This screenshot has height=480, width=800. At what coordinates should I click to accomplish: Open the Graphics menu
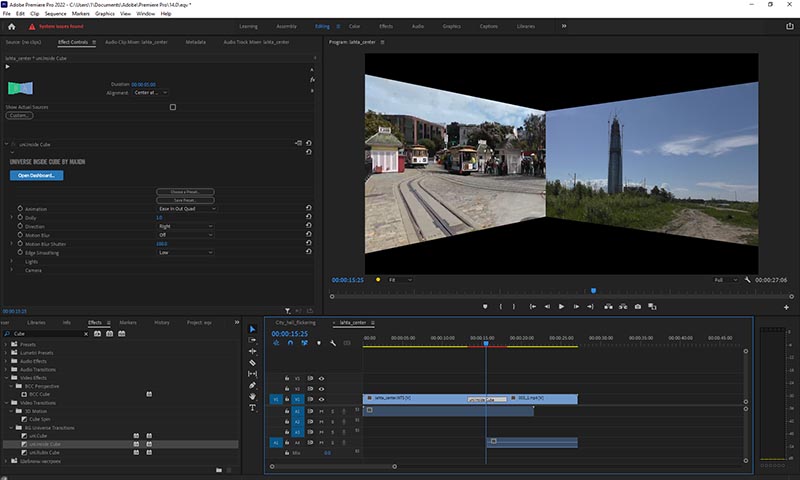(105, 14)
